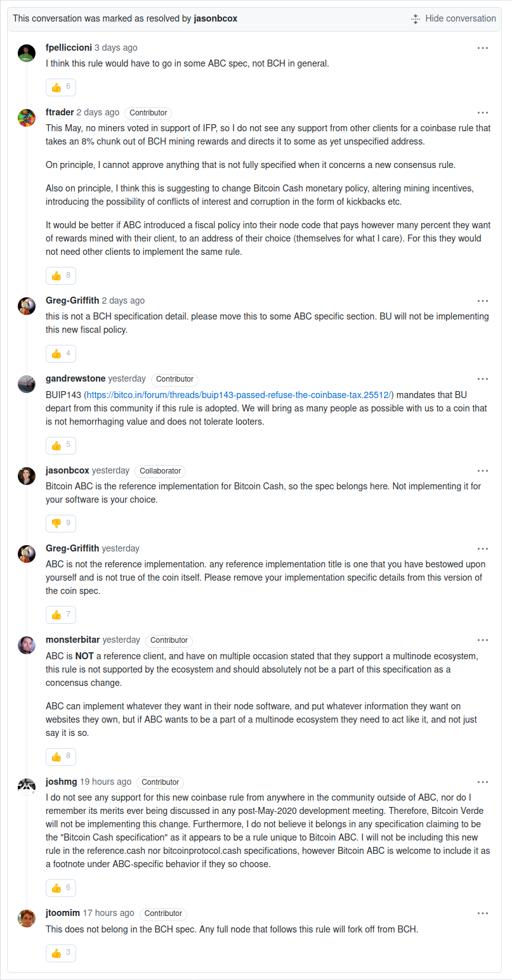This screenshot has height=980, width=512.
Task: Expand options menu on monsterbitar's comment
Action: (483, 640)
